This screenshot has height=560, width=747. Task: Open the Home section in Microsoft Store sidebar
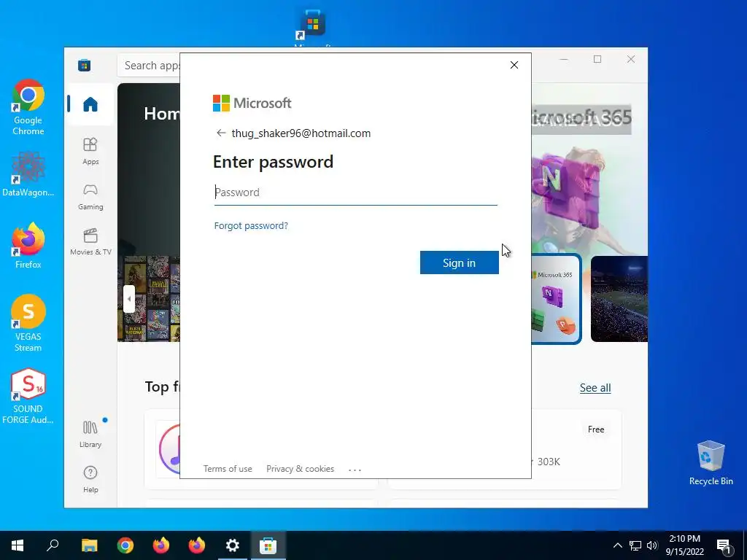coord(90,104)
